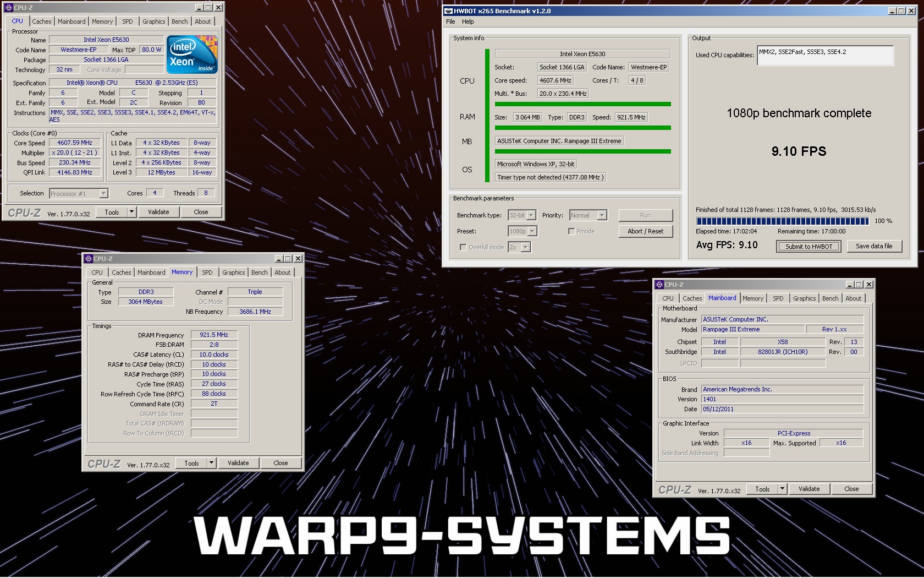
Task: Open Graphics tab in the Memory window
Action: [x=234, y=272]
